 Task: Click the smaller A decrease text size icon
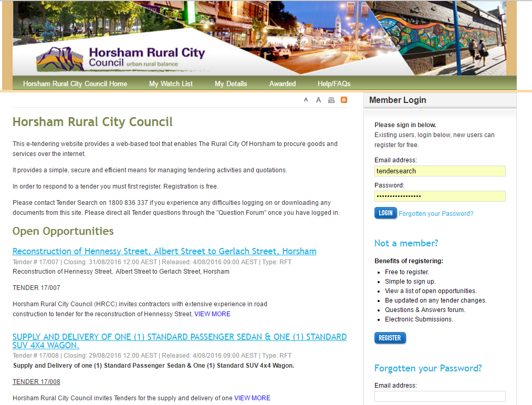pos(306,100)
